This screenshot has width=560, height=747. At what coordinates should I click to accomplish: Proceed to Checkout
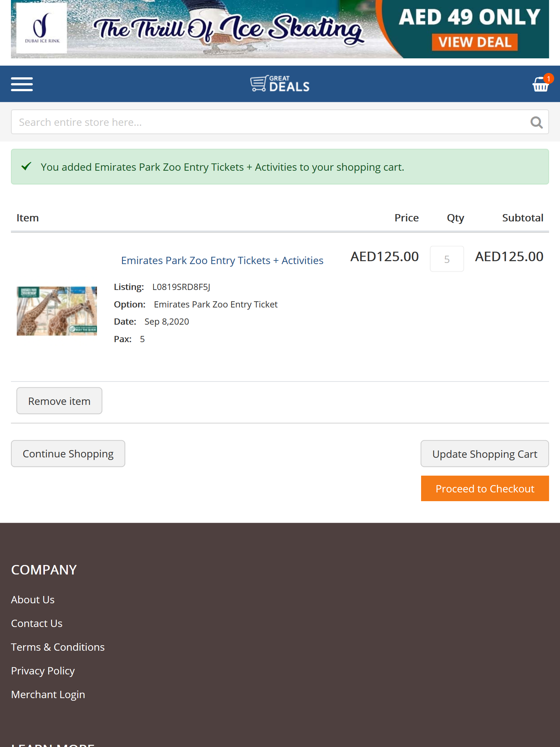485,488
